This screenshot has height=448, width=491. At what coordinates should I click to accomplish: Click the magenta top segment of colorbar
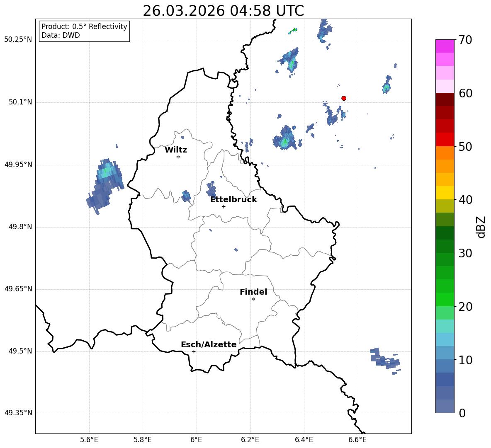click(x=445, y=46)
